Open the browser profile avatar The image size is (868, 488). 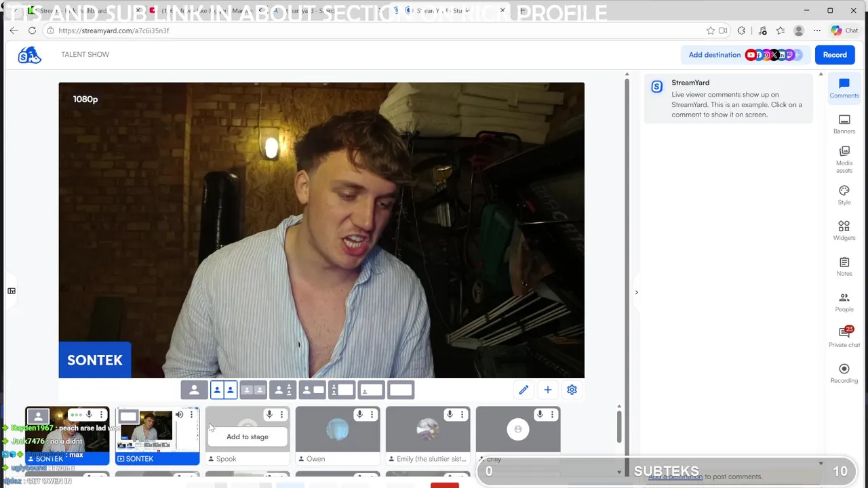(x=799, y=30)
